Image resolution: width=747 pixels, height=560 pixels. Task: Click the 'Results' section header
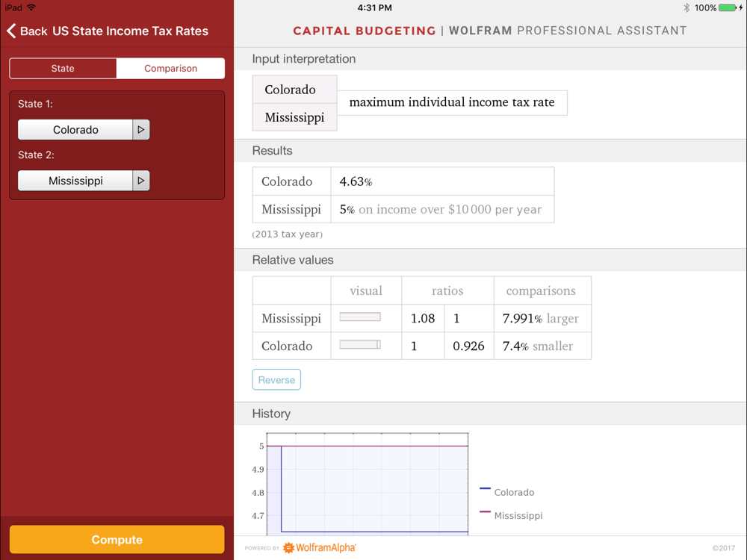(272, 151)
